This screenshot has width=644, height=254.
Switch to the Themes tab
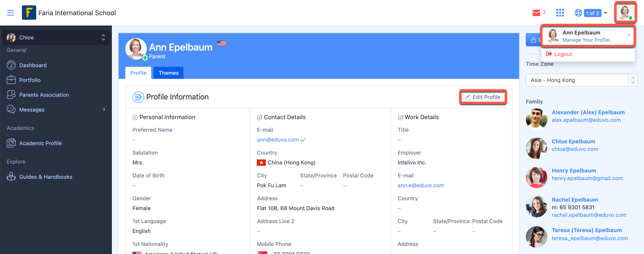click(168, 73)
